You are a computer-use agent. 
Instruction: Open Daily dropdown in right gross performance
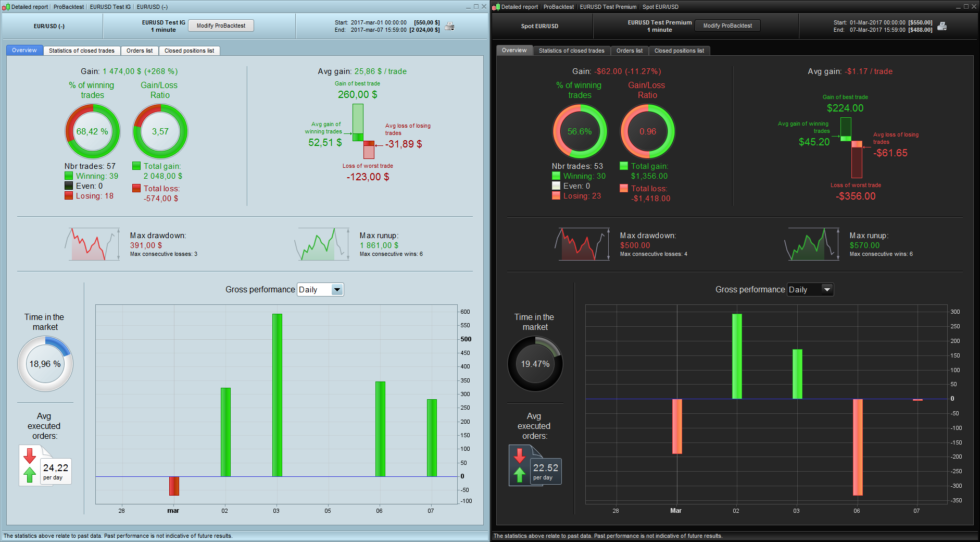point(810,290)
